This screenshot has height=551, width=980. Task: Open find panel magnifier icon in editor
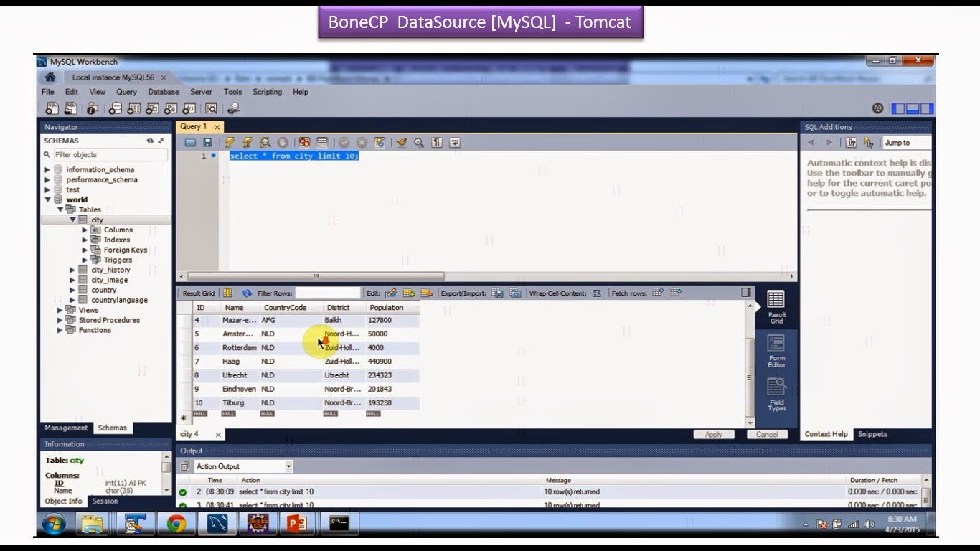(419, 142)
